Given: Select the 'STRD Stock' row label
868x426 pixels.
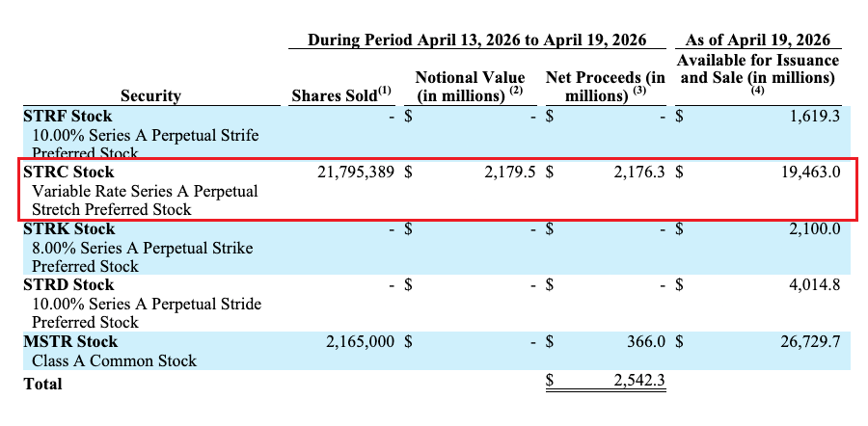Looking at the screenshot, I should (68, 284).
